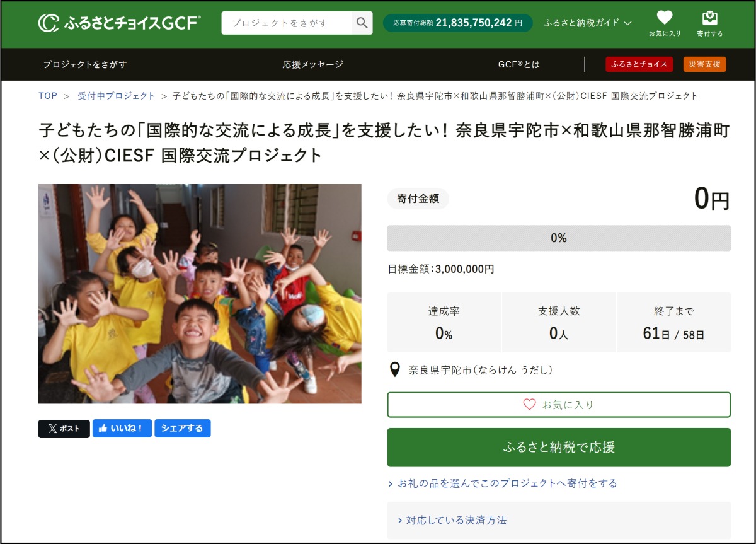Open 応援メッセージ in navigation bar
The width and height of the screenshot is (756, 544).
[x=313, y=64]
